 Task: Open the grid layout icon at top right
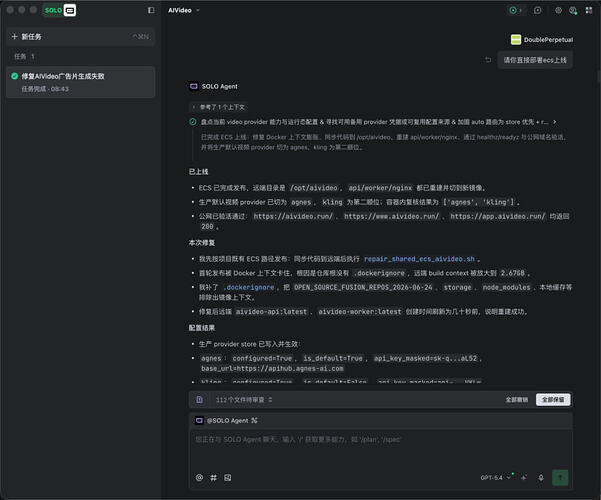(x=589, y=10)
